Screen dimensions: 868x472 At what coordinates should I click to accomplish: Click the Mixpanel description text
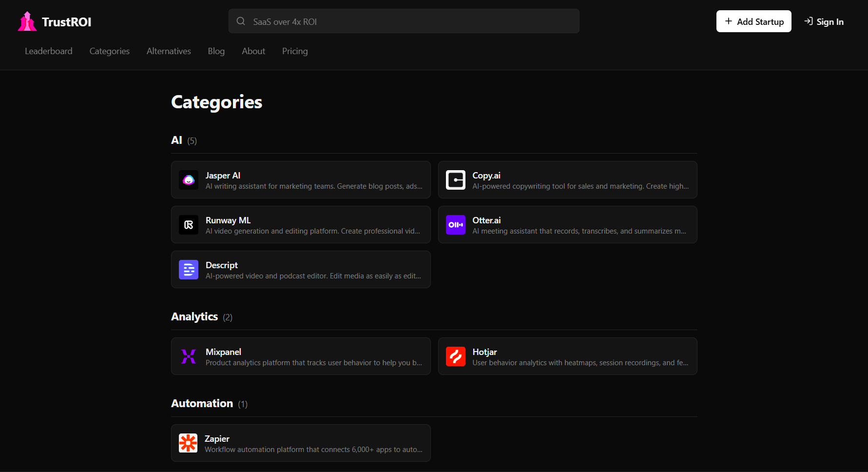[314, 363]
